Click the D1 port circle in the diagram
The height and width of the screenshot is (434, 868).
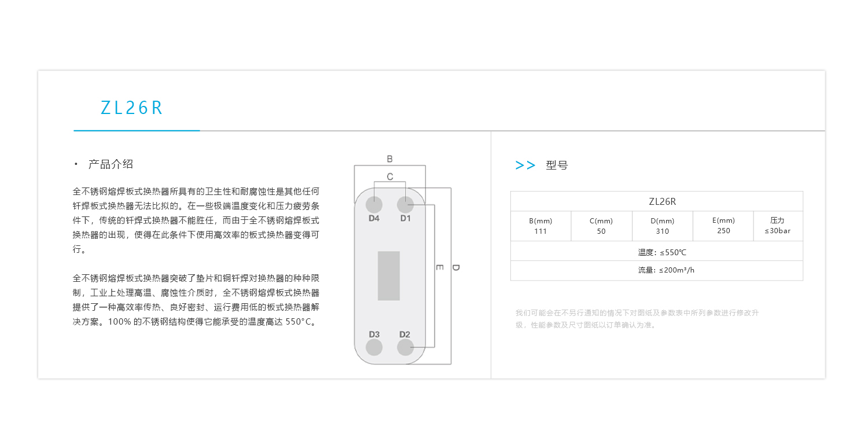[x=405, y=204]
